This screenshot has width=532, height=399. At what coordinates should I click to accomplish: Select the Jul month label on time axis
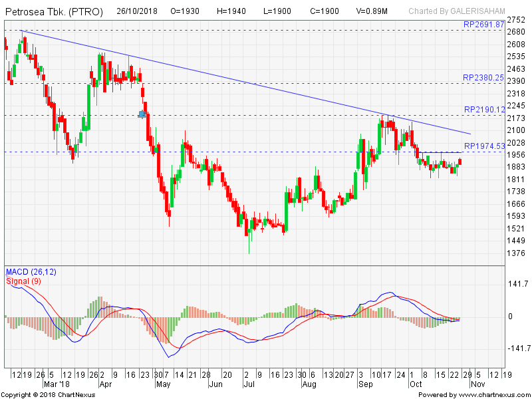250,384
